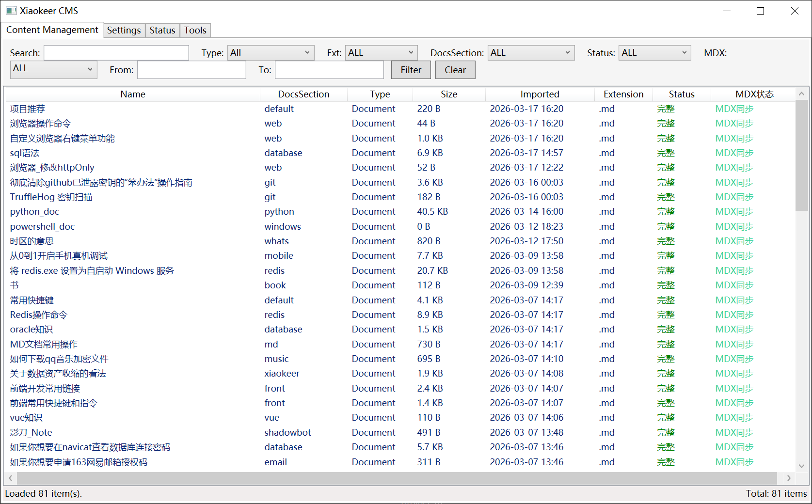812x504 pixels.
Task: Switch to the Status tab
Action: [162, 30]
